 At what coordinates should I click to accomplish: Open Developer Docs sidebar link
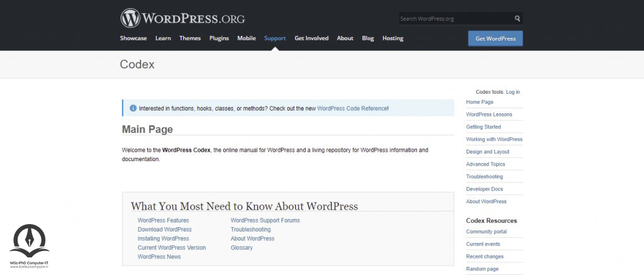(484, 189)
